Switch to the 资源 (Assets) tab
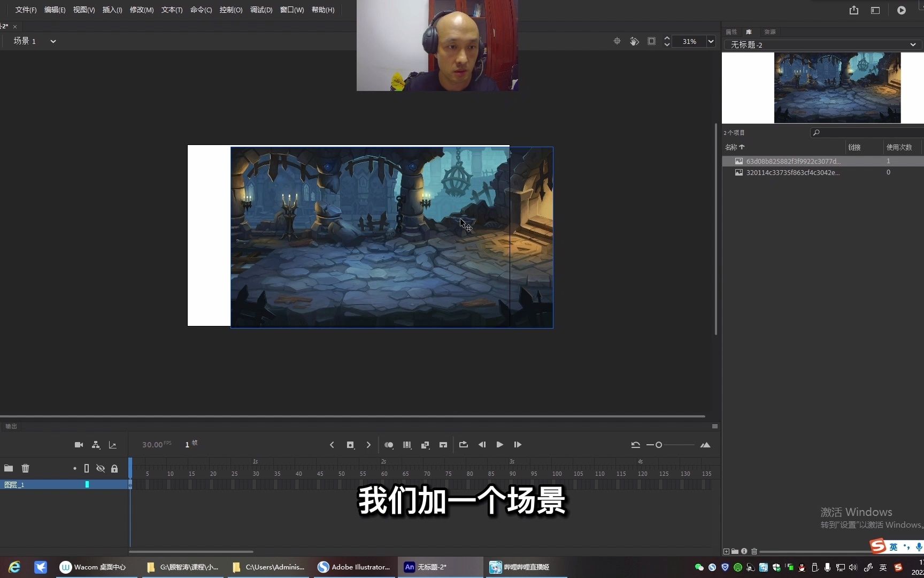Viewport: 924px width, 578px height. [769, 32]
